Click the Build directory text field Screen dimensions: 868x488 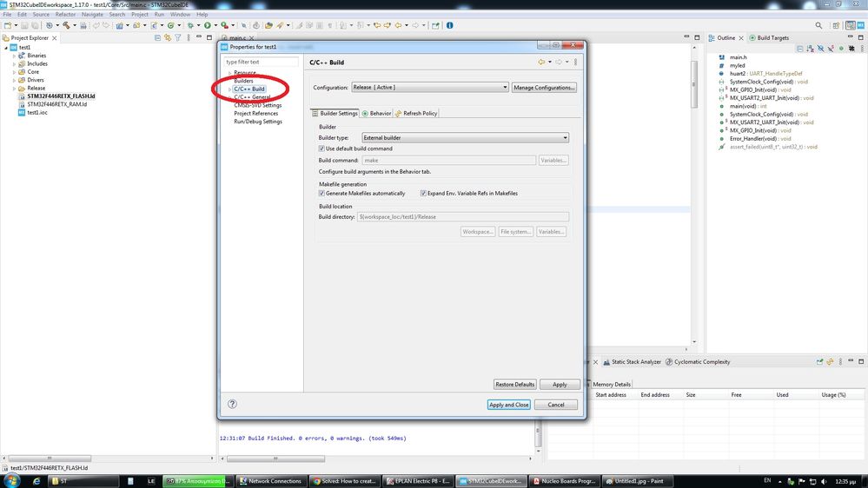[x=463, y=217]
